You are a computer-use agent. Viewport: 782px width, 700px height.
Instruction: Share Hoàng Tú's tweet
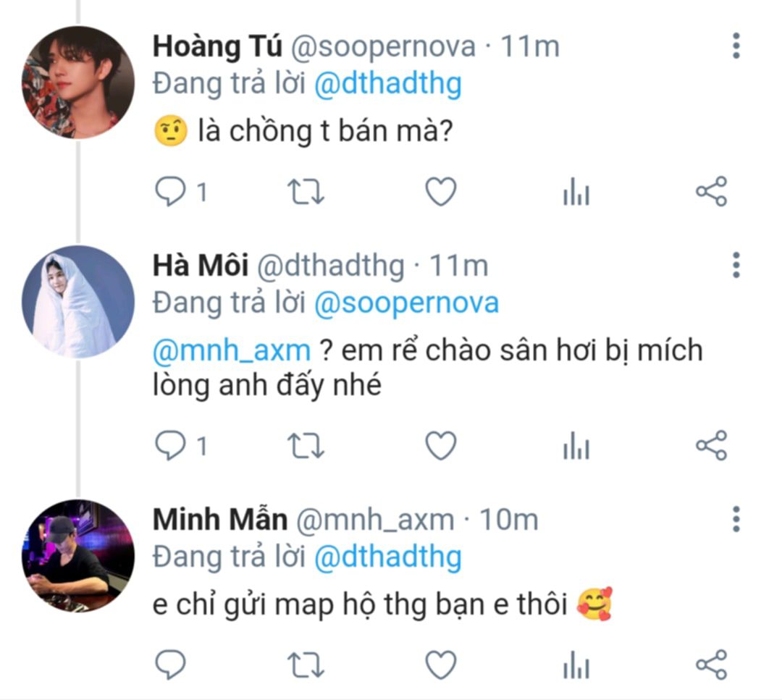click(711, 193)
